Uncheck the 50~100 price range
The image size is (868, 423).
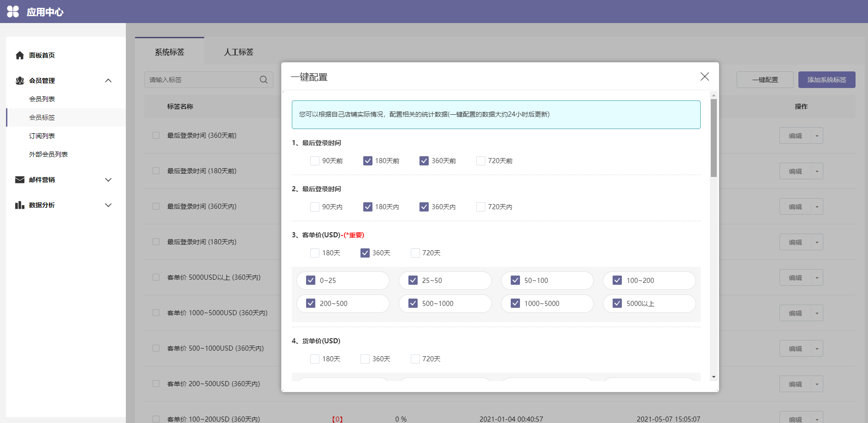[x=515, y=280]
